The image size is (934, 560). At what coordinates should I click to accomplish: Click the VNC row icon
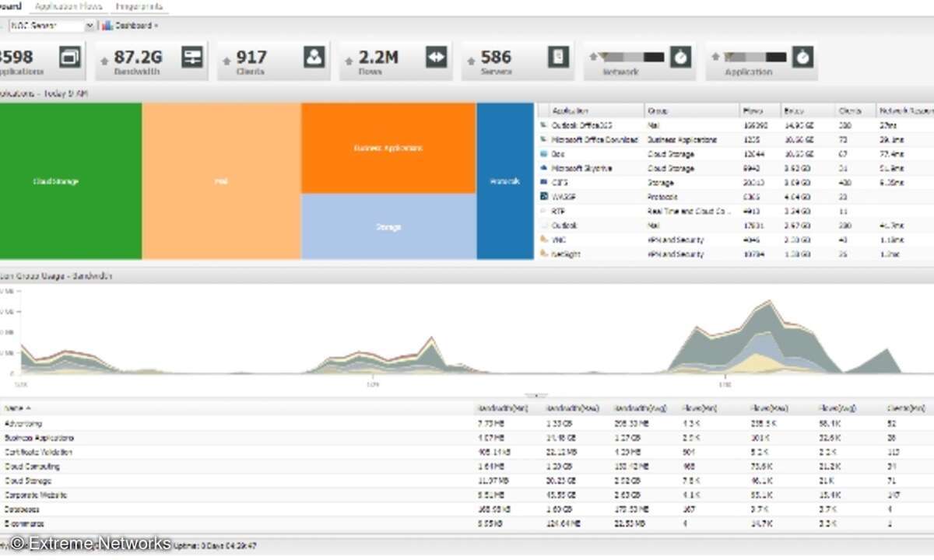[543, 240]
